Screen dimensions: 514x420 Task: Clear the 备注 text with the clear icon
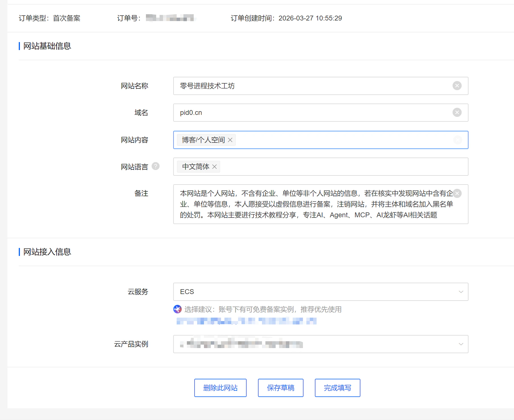(457, 193)
